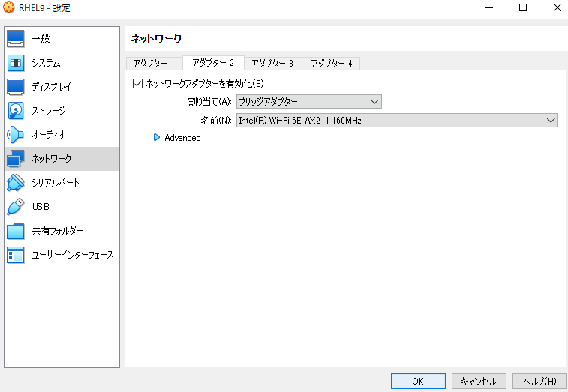Toggle ネットワークアダプターを有効化 checkbox
Screen dimensions: 568x392
(x=137, y=84)
